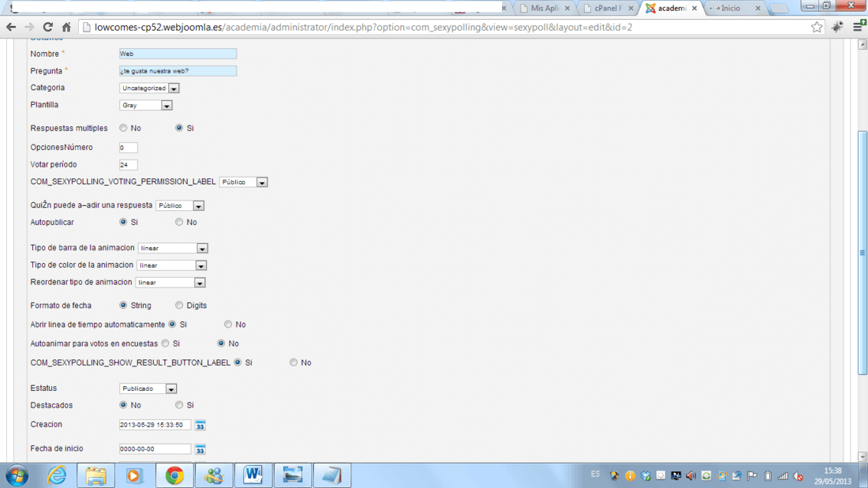Image resolution: width=868 pixels, height=488 pixels.
Task: Click the extension icon beside the star
Action: pos(837,27)
